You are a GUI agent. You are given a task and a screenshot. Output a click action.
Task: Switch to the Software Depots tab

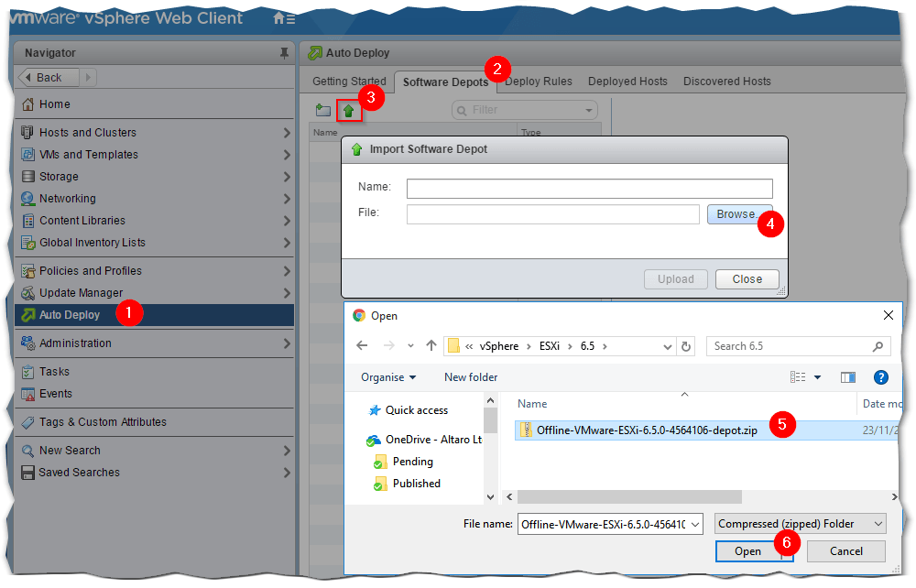click(445, 82)
